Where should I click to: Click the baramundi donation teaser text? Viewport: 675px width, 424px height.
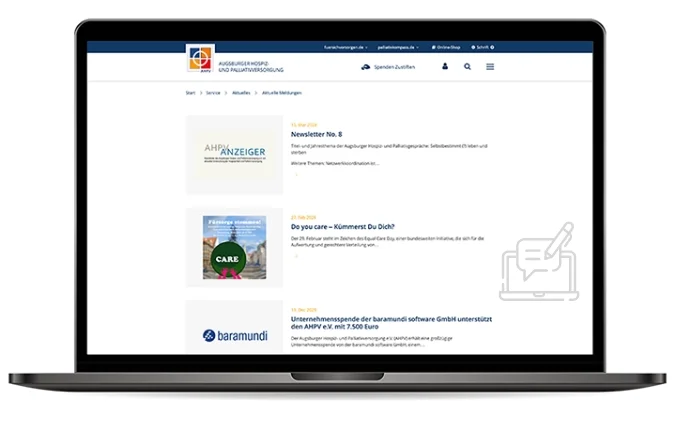point(372,341)
